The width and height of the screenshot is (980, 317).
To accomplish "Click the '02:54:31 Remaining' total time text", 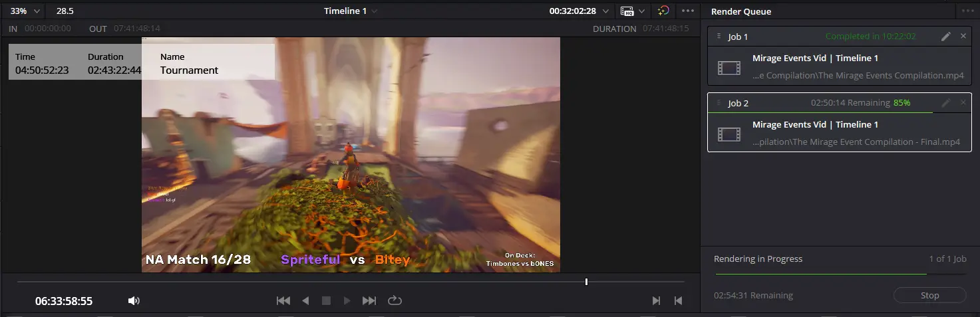I will point(753,295).
